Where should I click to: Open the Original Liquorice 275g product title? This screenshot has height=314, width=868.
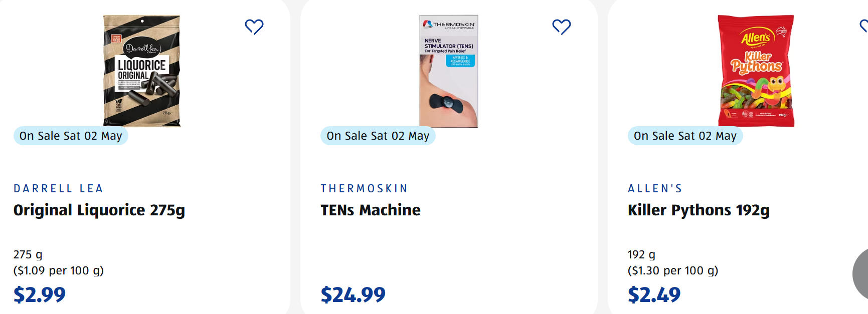click(x=99, y=210)
